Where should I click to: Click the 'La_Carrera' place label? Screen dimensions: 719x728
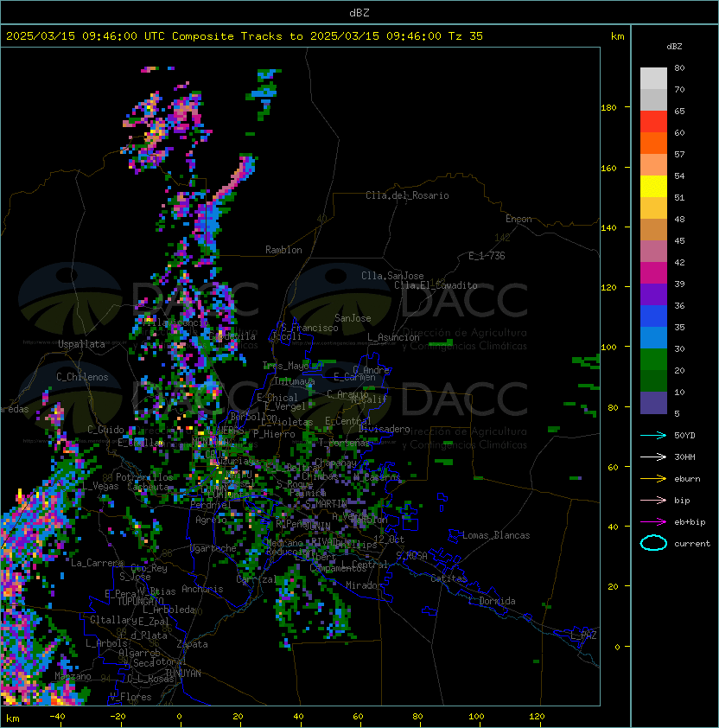coord(97,563)
